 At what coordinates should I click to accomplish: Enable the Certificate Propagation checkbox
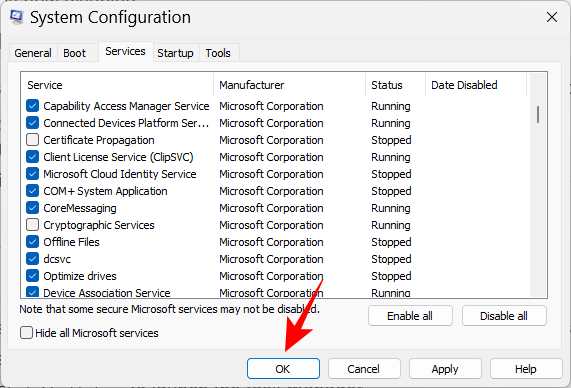[x=32, y=140]
